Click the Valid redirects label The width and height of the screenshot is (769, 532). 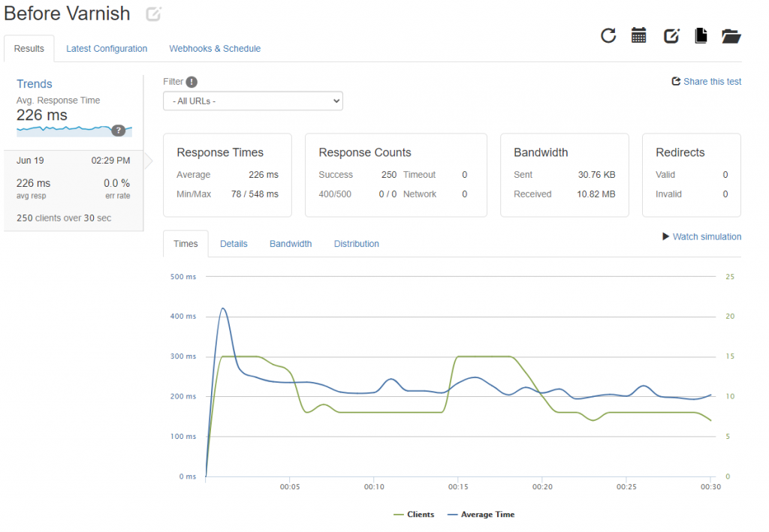click(665, 174)
